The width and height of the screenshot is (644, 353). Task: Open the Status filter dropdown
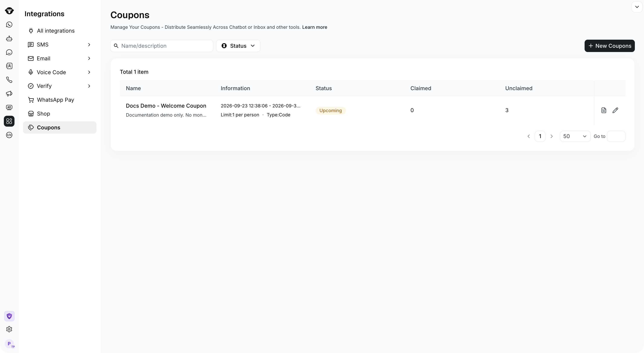tap(238, 46)
